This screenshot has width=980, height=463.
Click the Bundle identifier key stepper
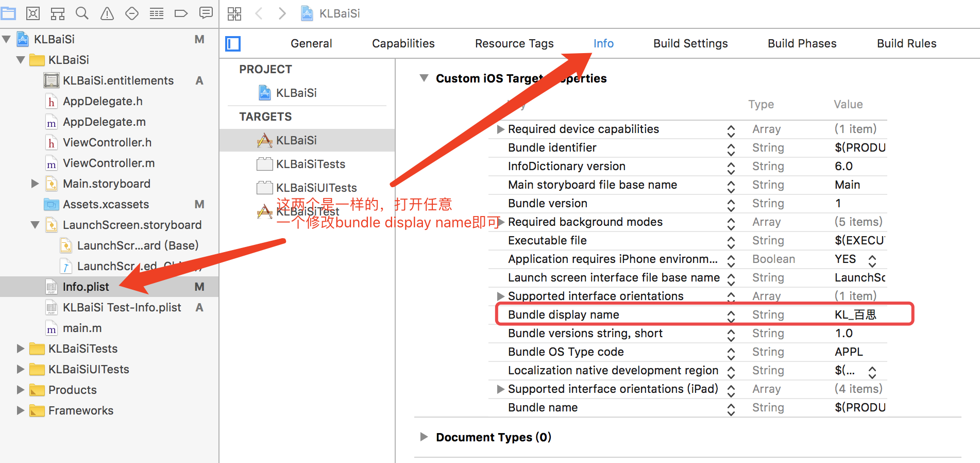tap(731, 150)
